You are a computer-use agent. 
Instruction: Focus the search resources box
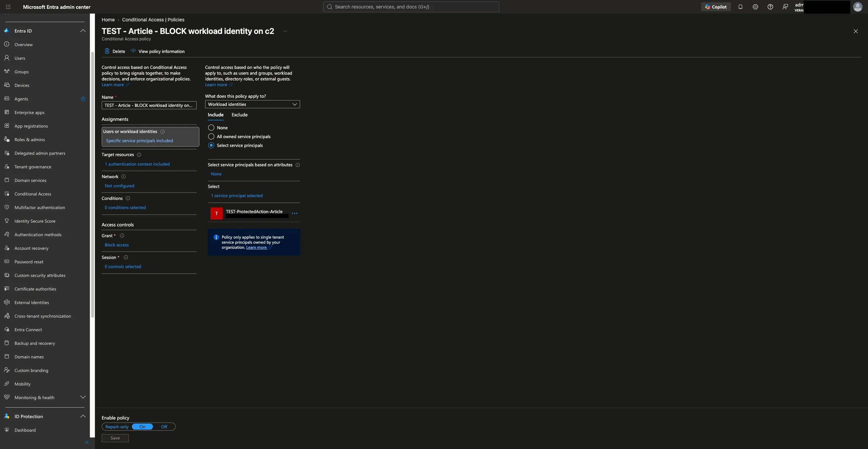click(x=411, y=7)
